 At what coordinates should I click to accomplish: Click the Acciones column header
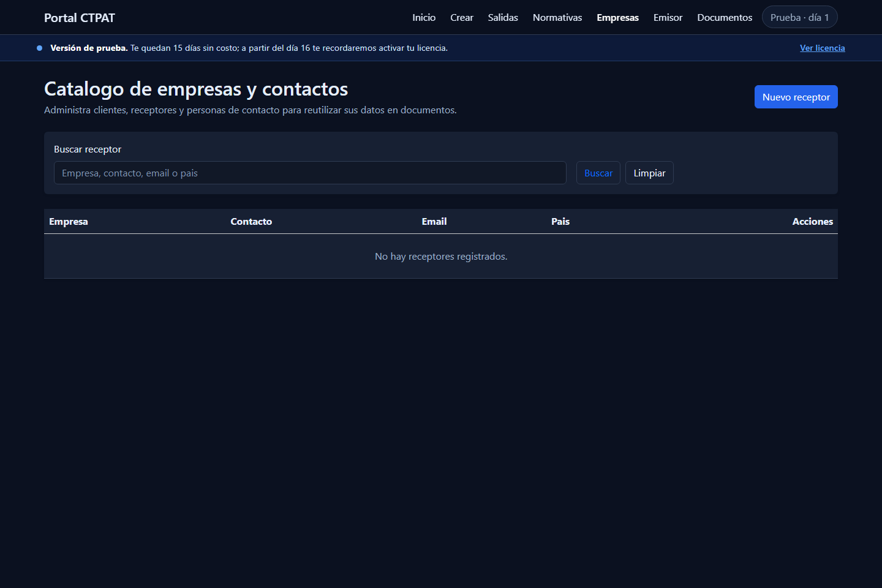(x=813, y=222)
